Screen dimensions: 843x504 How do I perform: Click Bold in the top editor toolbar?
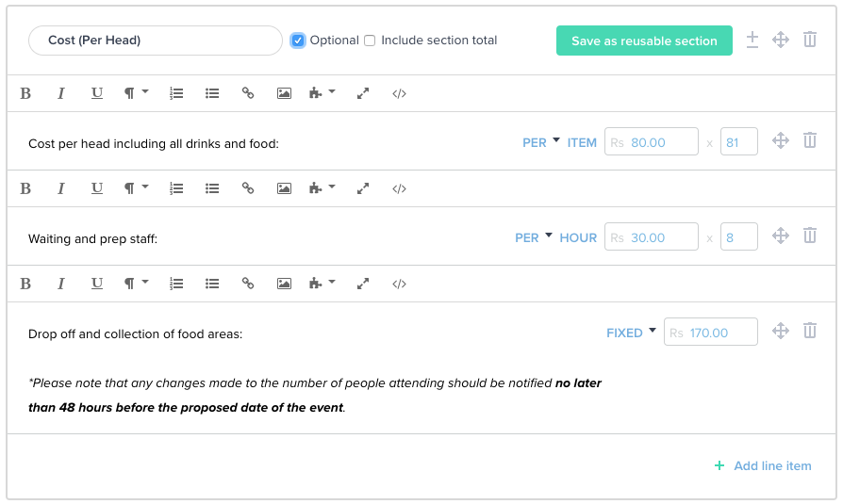[25, 93]
